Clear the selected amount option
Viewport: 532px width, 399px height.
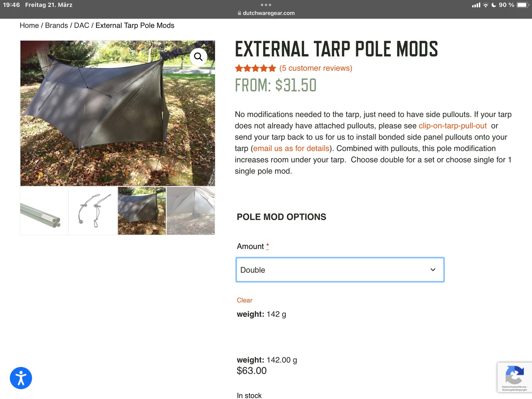[245, 300]
